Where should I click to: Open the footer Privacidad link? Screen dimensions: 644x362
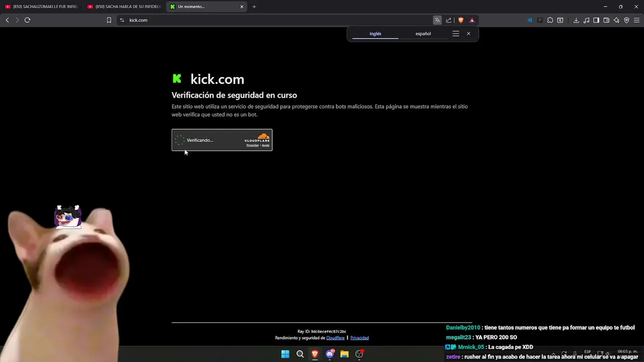tap(359, 338)
